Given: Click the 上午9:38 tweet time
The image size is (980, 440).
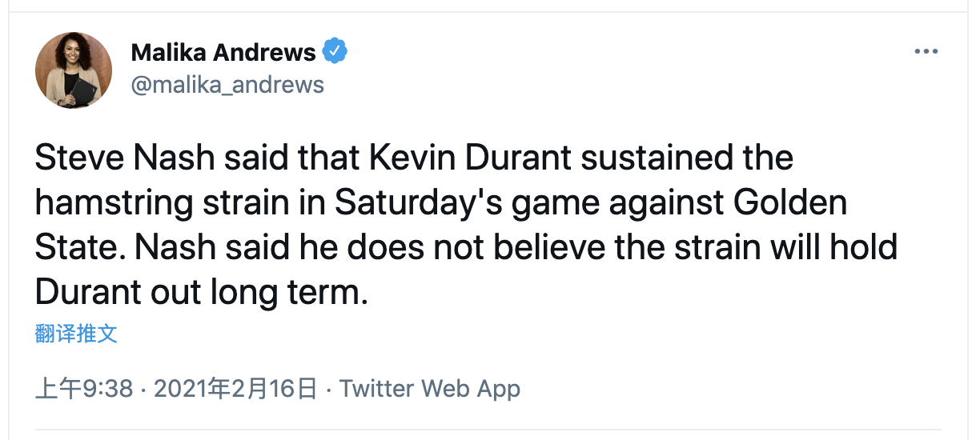Looking at the screenshot, I should click(84, 389).
